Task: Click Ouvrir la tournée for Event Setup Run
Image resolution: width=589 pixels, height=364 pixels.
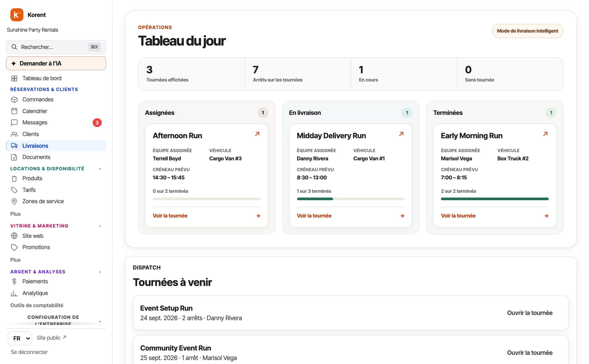Action: pyautogui.click(x=530, y=313)
